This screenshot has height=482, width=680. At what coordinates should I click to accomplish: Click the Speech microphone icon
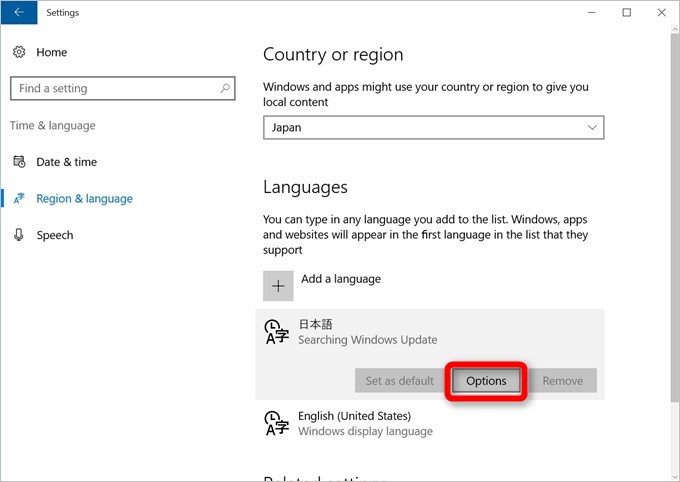pyautogui.click(x=19, y=235)
